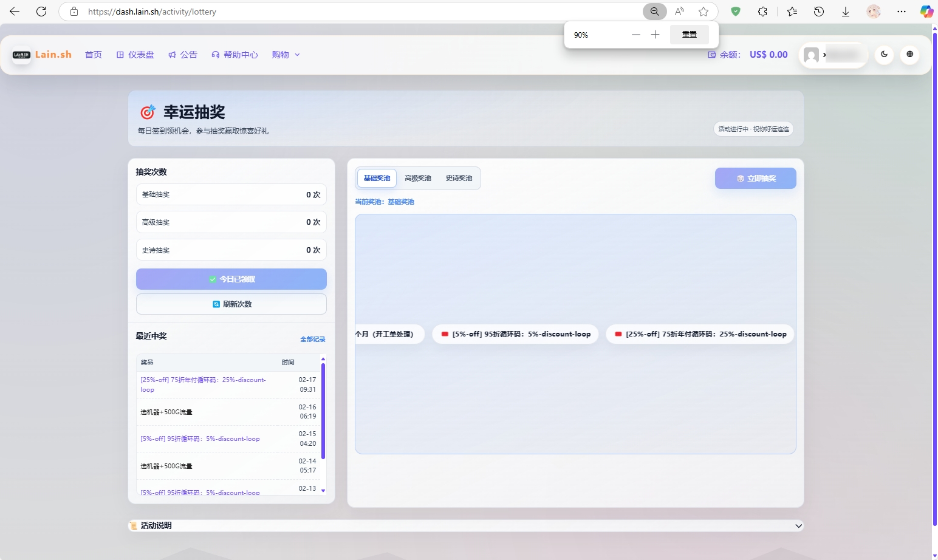Toggle dark mode moon icon
This screenshot has width=938, height=560.
pyautogui.click(x=884, y=55)
